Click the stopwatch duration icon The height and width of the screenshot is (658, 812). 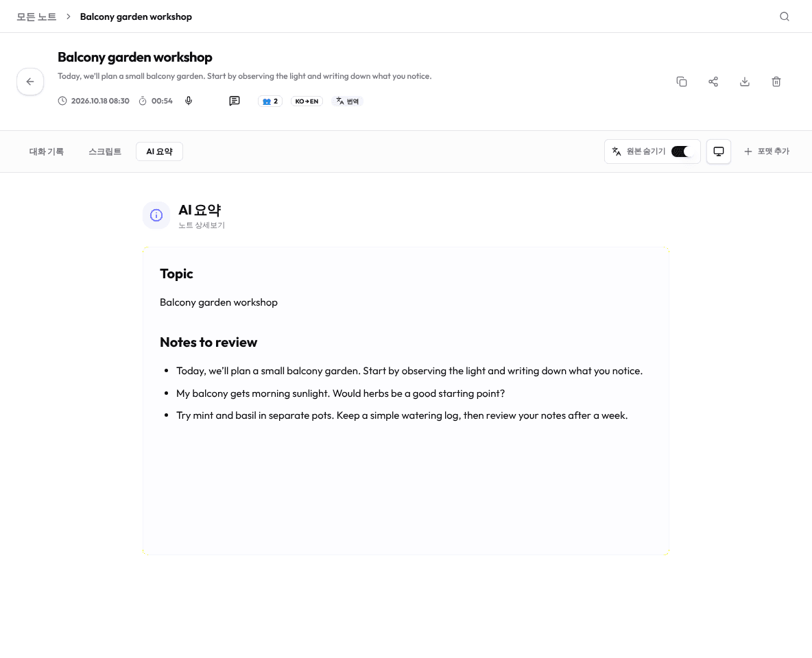tap(143, 101)
